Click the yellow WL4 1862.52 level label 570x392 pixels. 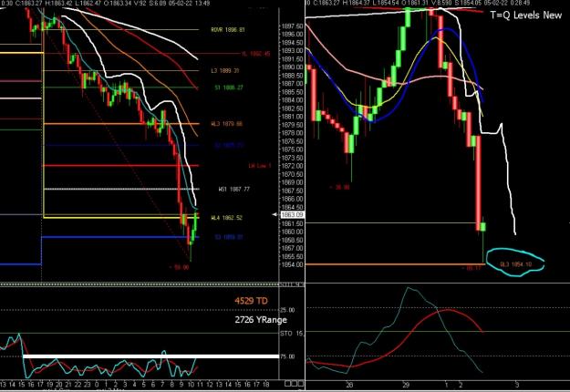(x=226, y=218)
